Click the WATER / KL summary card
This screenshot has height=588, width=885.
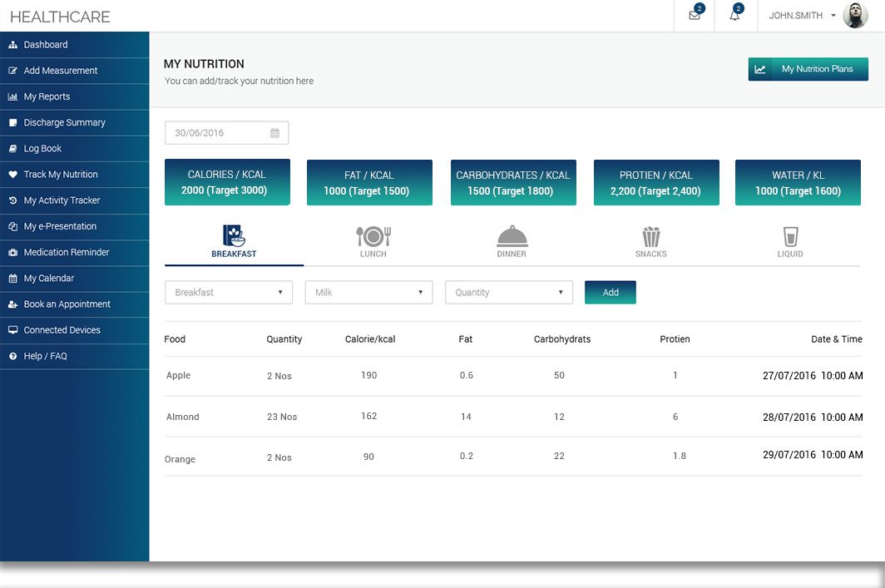point(798,183)
